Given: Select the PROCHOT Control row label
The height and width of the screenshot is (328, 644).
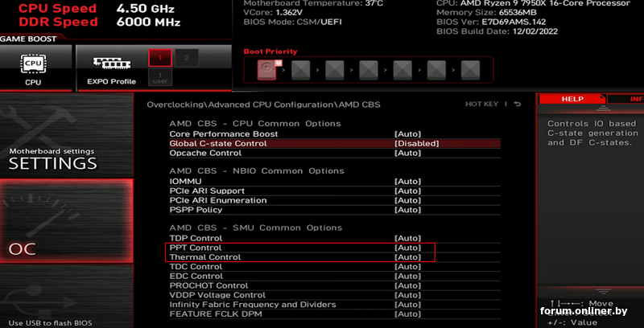Looking at the screenshot, I should pyautogui.click(x=208, y=285).
